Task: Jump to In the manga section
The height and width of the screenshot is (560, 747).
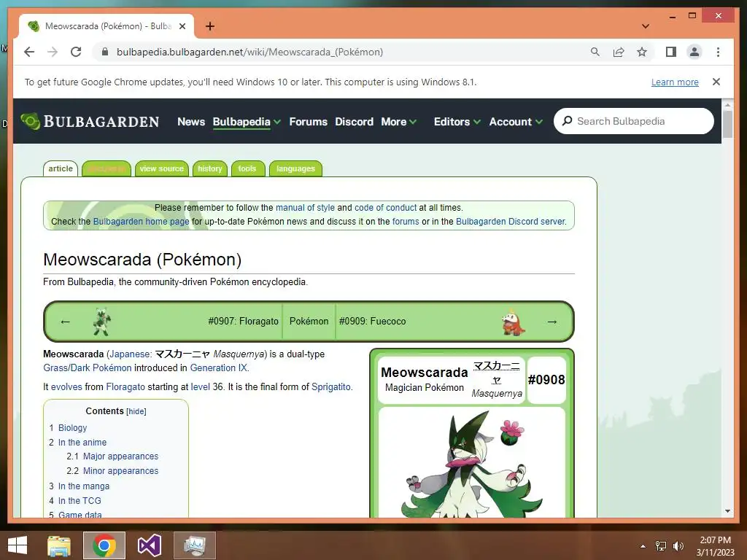Action: [x=83, y=486]
